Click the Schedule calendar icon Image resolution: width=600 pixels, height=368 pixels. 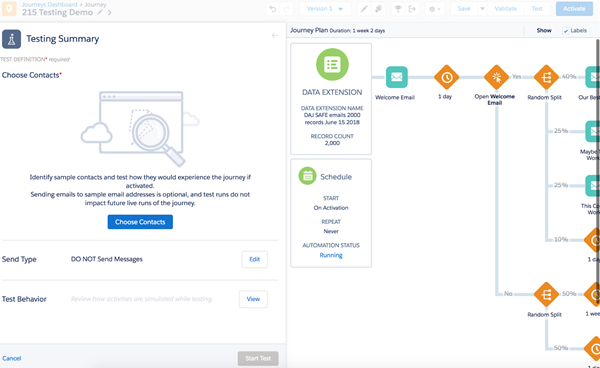tap(307, 176)
